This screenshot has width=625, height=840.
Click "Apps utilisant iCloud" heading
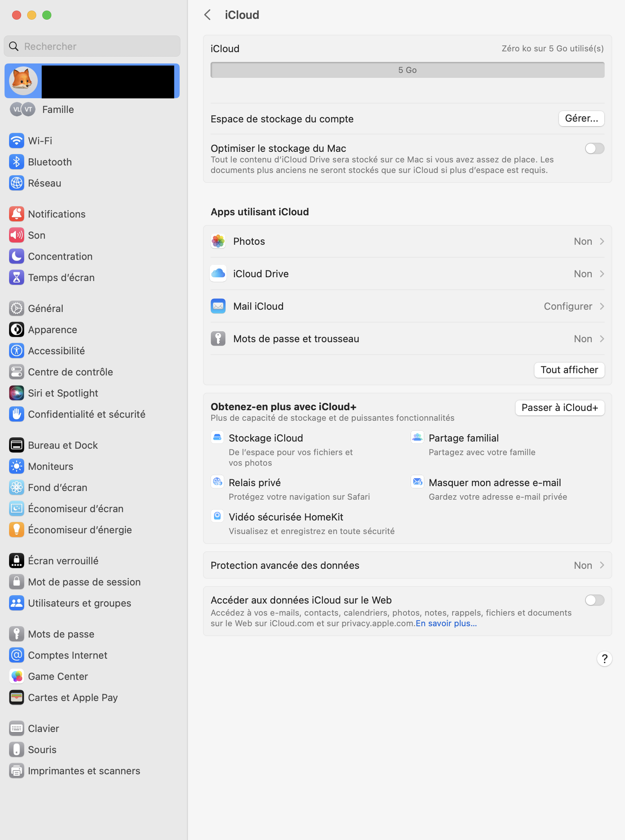click(x=260, y=212)
